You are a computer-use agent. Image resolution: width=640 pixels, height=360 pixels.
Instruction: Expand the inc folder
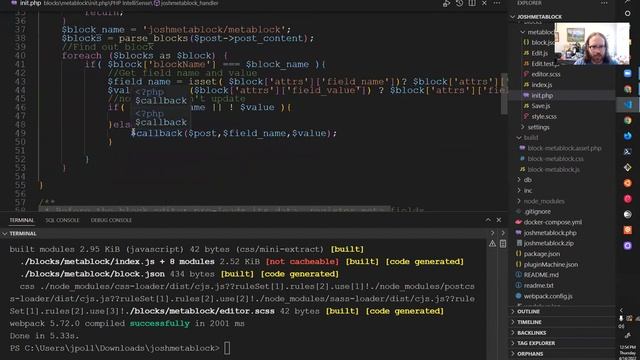(x=528, y=191)
